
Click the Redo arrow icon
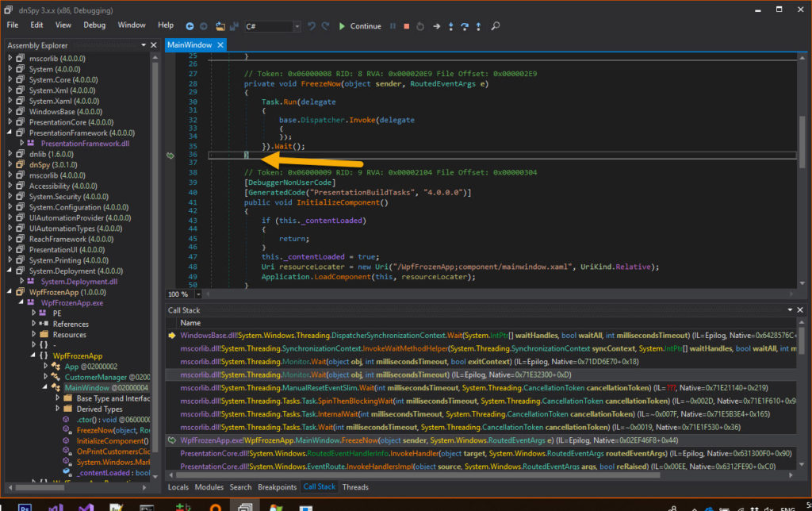click(325, 26)
